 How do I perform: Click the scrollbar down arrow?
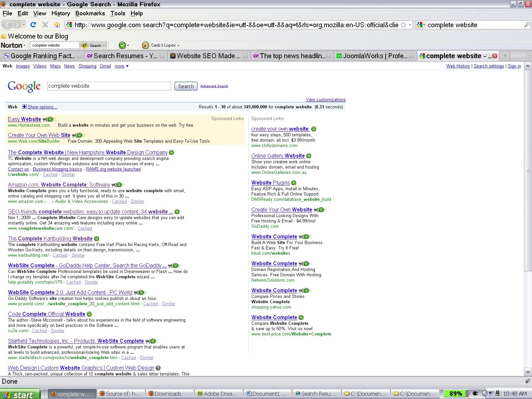click(x=528, y=372)
